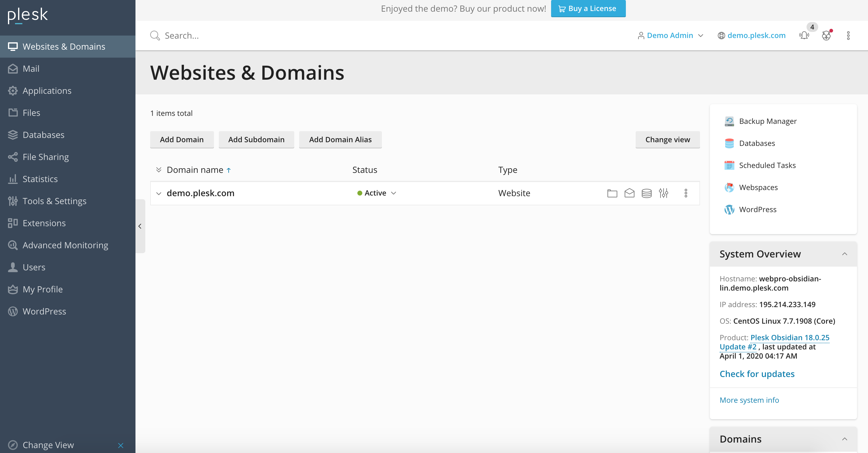
Task: Open Applications in the sidebar
Action: click(x=68, y=91)
